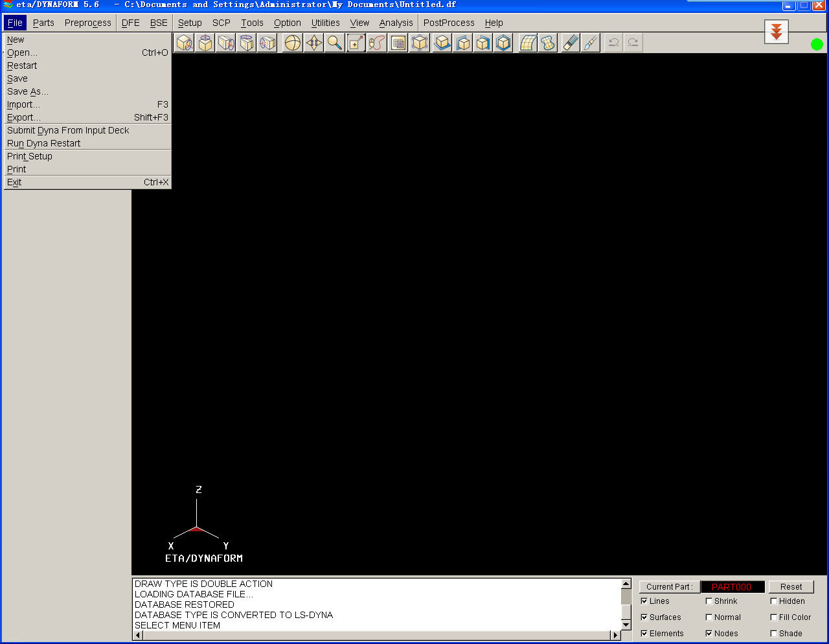Click the undo arrow icon
Screen dimensions: 829x644
pos(613,43)
